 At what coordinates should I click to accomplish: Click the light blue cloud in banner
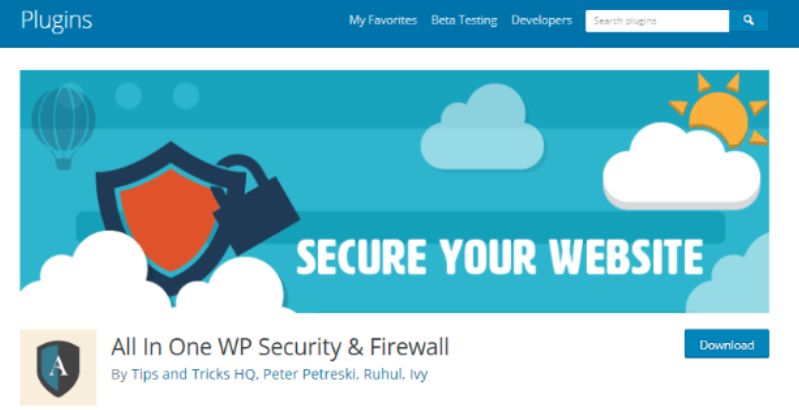[x=482, y=130]
